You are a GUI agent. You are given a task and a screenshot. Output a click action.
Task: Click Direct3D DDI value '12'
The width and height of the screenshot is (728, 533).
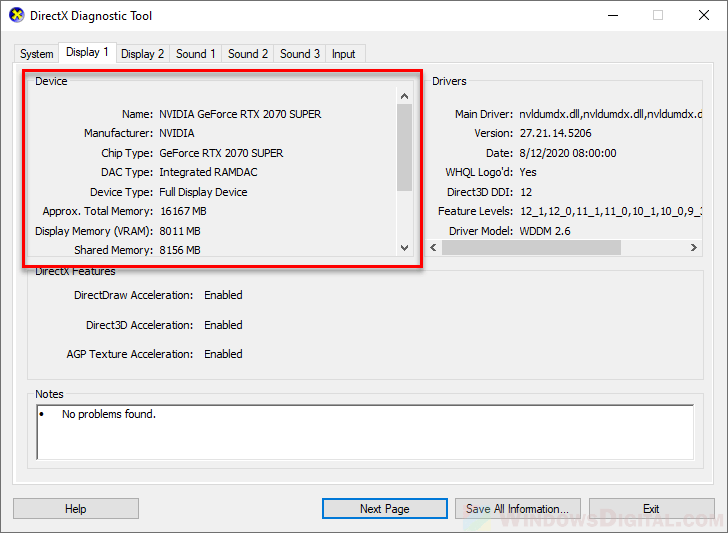point(526,192)
